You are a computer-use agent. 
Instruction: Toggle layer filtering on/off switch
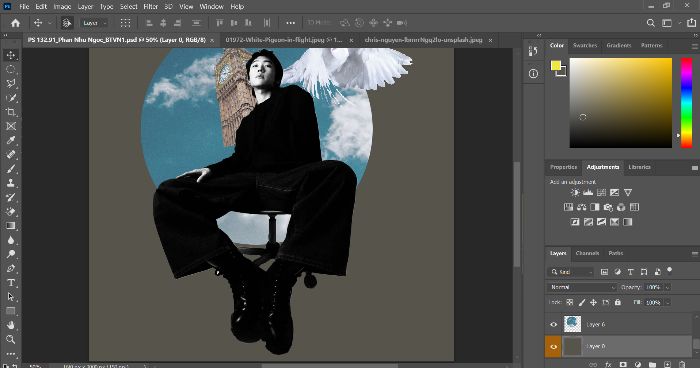pyautogui.click(x=670, y=270)
